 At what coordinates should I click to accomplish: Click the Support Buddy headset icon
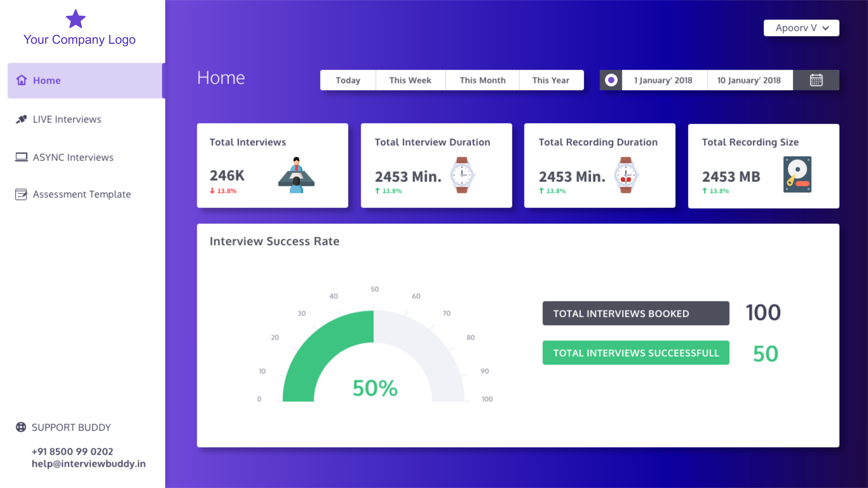(x=21, y=427)
